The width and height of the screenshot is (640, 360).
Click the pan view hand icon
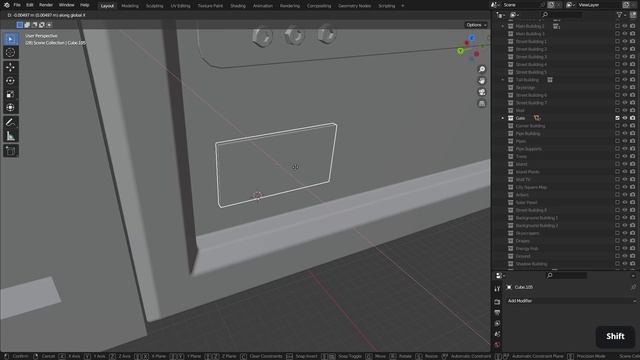click(482, 81)
